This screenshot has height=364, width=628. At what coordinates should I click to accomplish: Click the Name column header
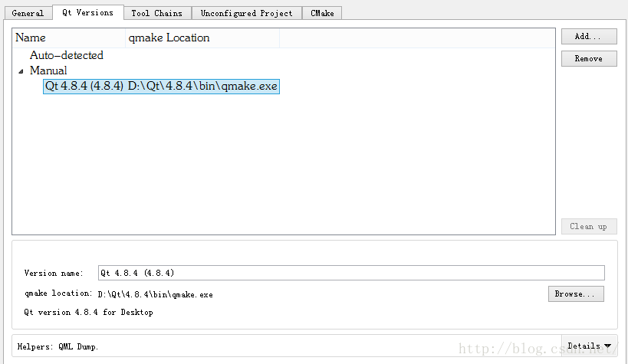(69, 38)
